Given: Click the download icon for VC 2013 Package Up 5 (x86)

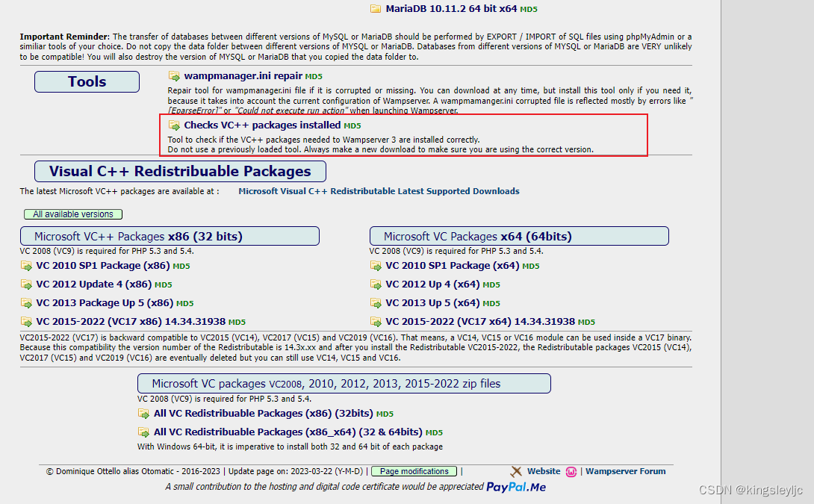Looking at the screenshot, I should click(26, 303).
